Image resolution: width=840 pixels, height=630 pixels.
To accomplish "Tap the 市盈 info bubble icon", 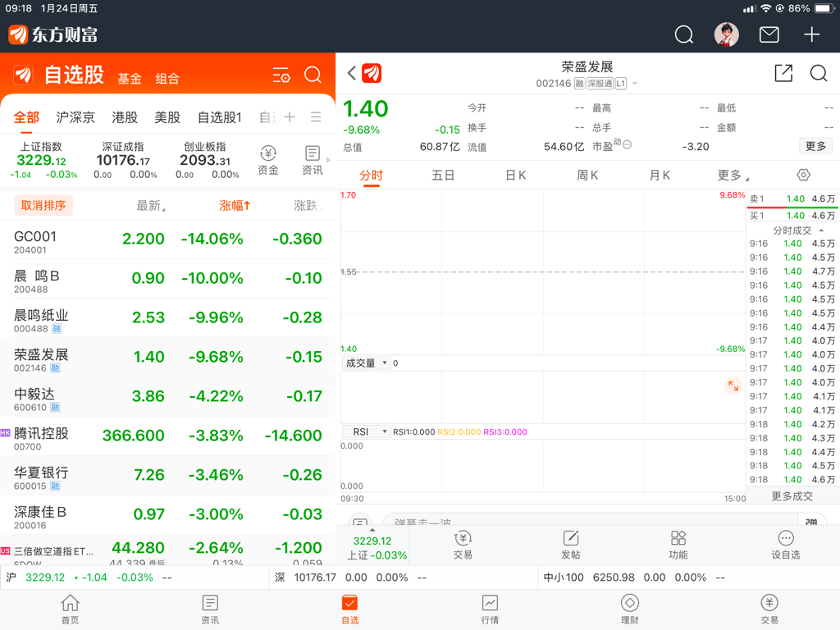I will pos(627,144).
